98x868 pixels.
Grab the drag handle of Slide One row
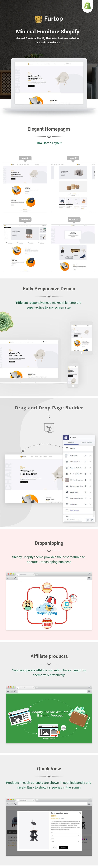90,456
